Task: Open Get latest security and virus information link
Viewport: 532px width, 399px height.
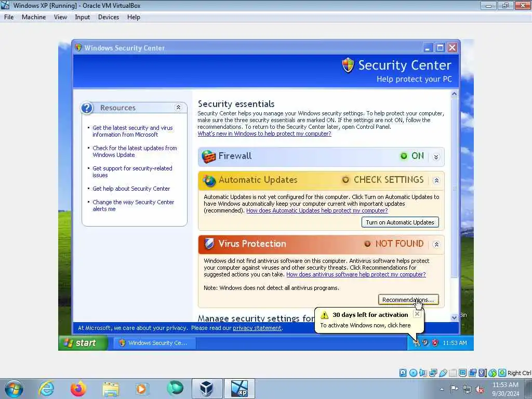Action: (x=132, y=131)
